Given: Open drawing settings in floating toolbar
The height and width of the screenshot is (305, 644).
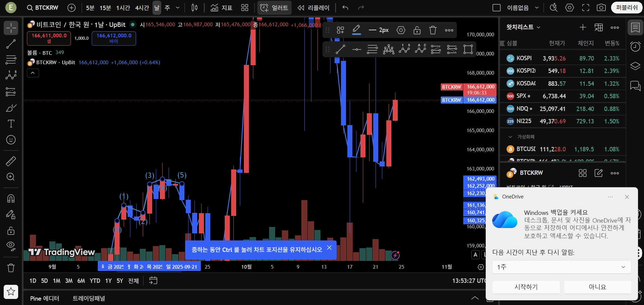Looking at the screenshot, I should [401, 30].
